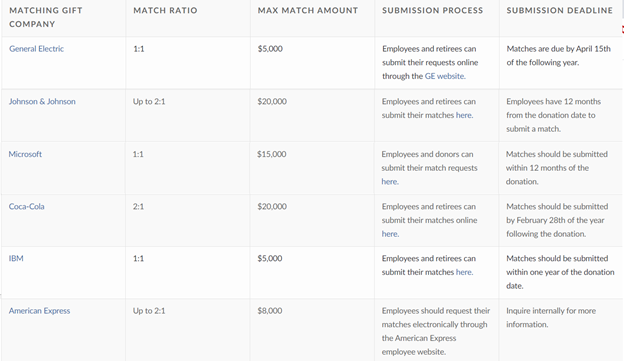Click 'here' link in Microsoft submission process

[390, 181]
